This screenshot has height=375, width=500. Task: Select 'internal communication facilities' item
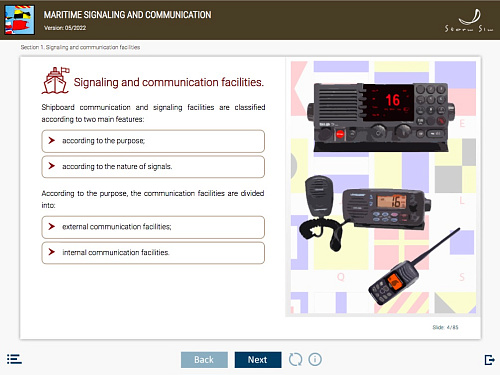point(153,253)
